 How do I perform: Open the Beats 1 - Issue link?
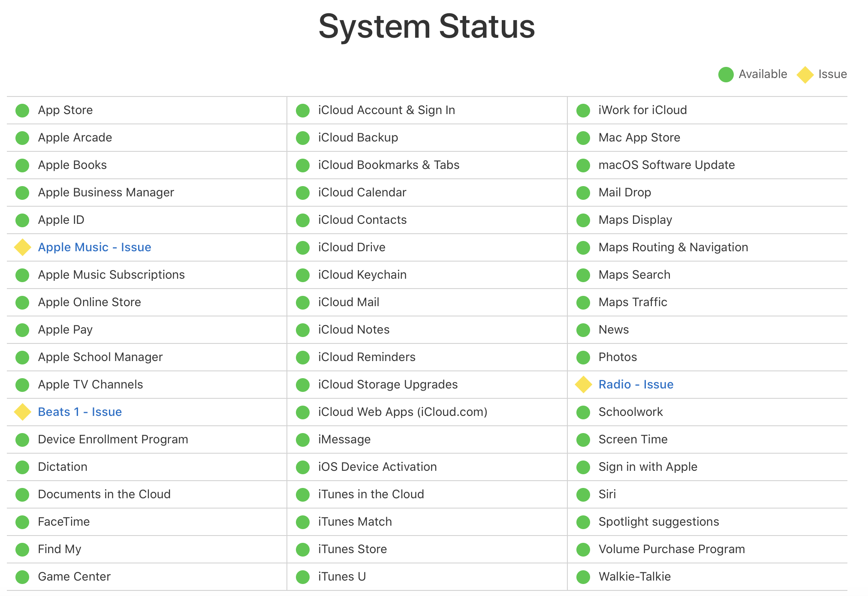tap(80, 412)
